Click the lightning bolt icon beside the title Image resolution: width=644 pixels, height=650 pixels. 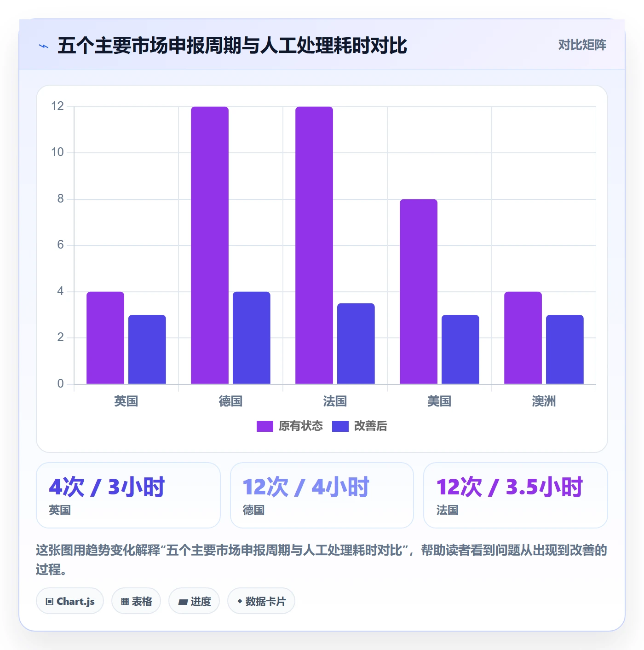click(x=44, y=46)
